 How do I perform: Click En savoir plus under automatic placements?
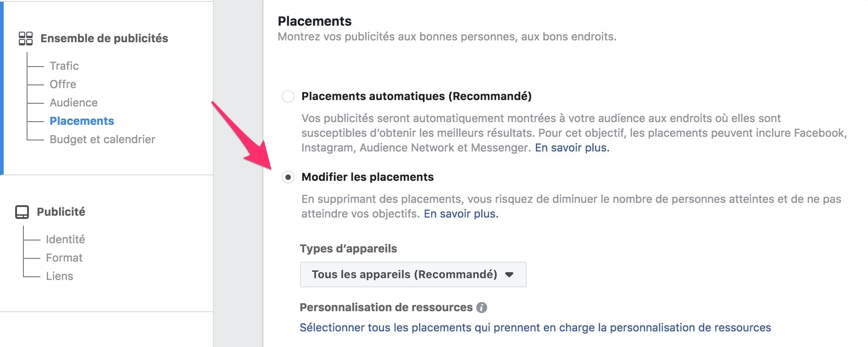572,148
